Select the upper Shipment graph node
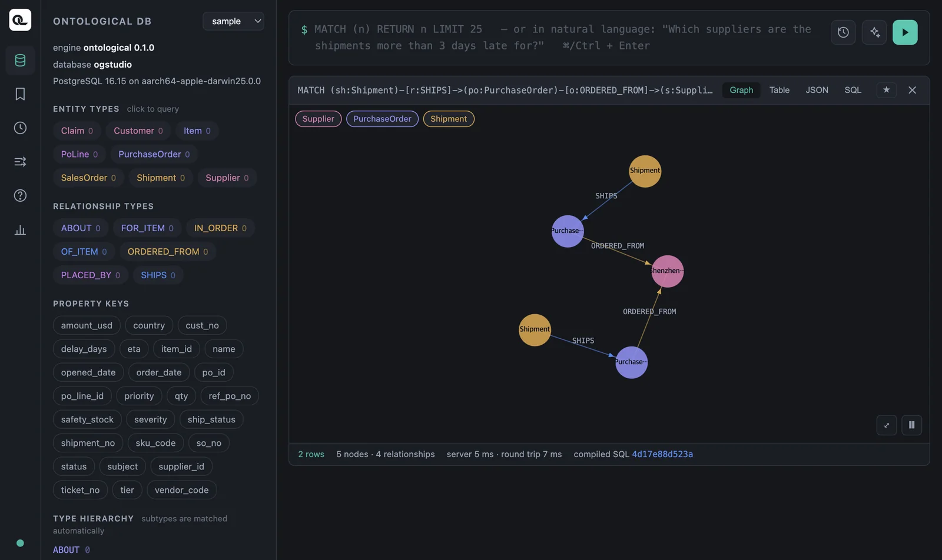Viewport: 942px width, 560px height. 645,171
